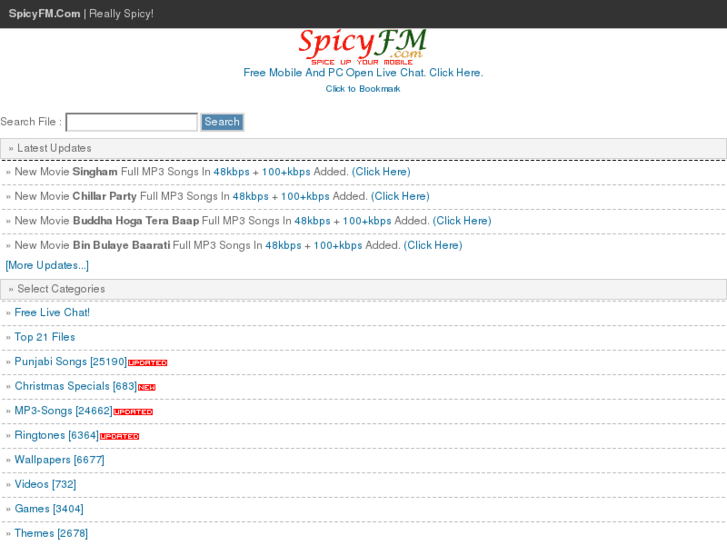
Task: Open Games [3404] category
Action: (x=49, y=509)
